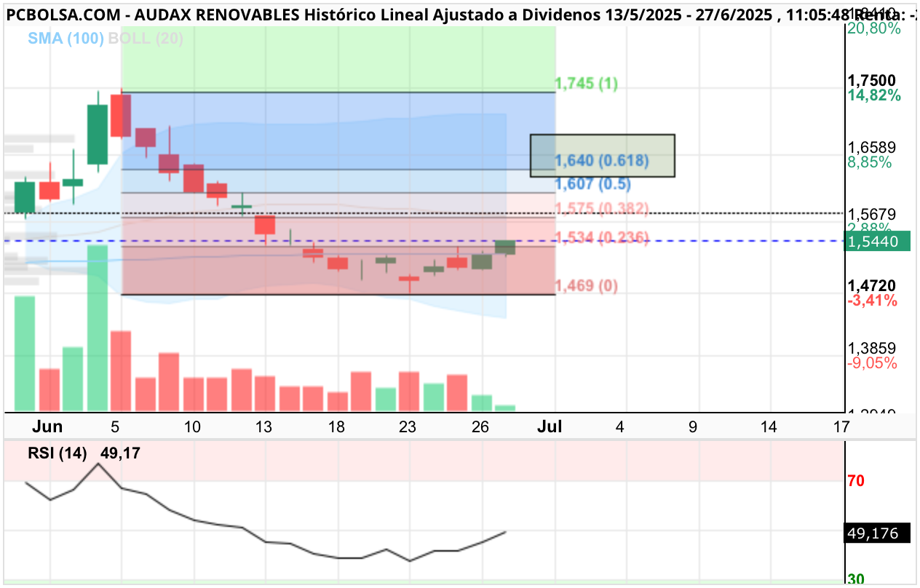920x588 pixels.
Task: Click the Fibonacci level label 1,745 (1)
Action: [587, 84]
